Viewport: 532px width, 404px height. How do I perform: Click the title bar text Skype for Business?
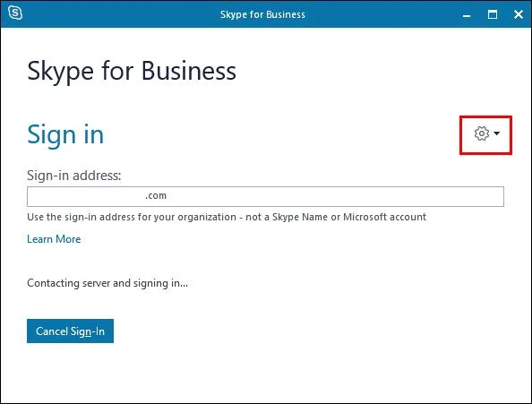pyautogui.click(x=262, y=14)
